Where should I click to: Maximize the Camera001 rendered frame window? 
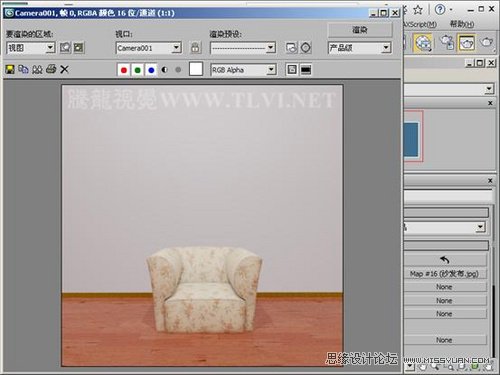[384, 13]
